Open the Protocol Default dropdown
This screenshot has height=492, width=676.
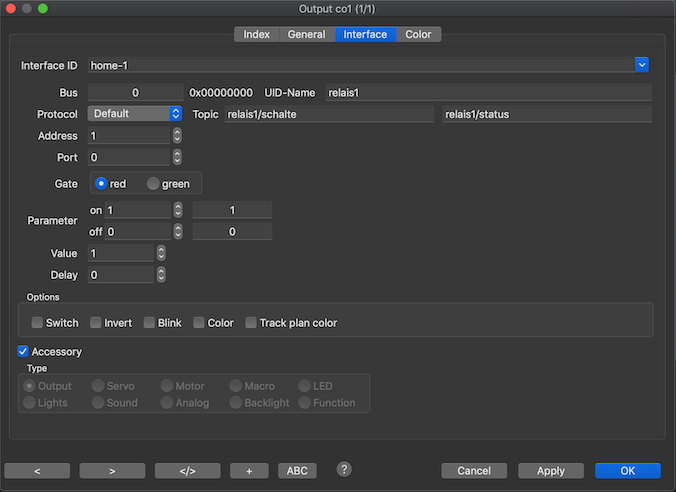[x=176, y=114]
